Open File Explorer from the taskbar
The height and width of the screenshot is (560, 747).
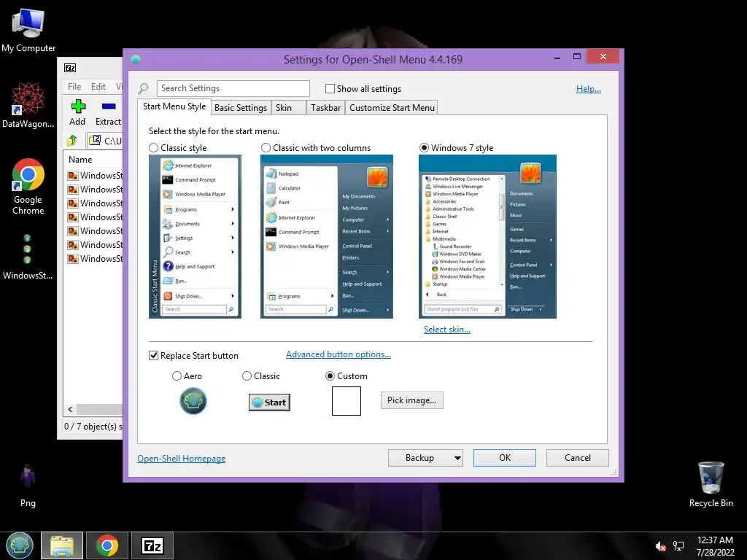[x=62, y=545]
